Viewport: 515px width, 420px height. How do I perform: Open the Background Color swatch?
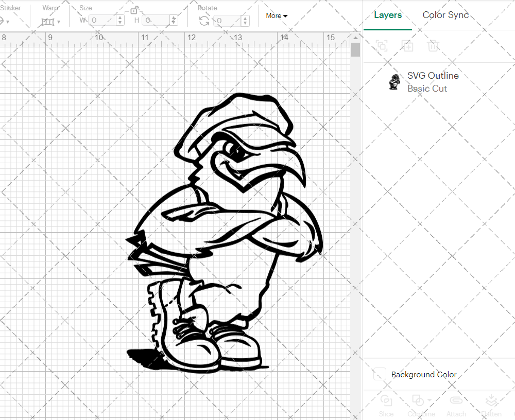380,375
